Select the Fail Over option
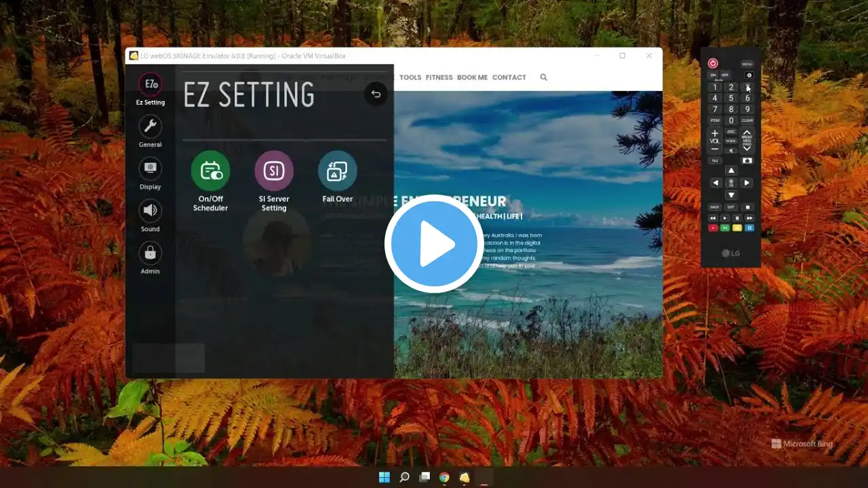The width and height of the screenshot is (868, 488). point(337,171)
